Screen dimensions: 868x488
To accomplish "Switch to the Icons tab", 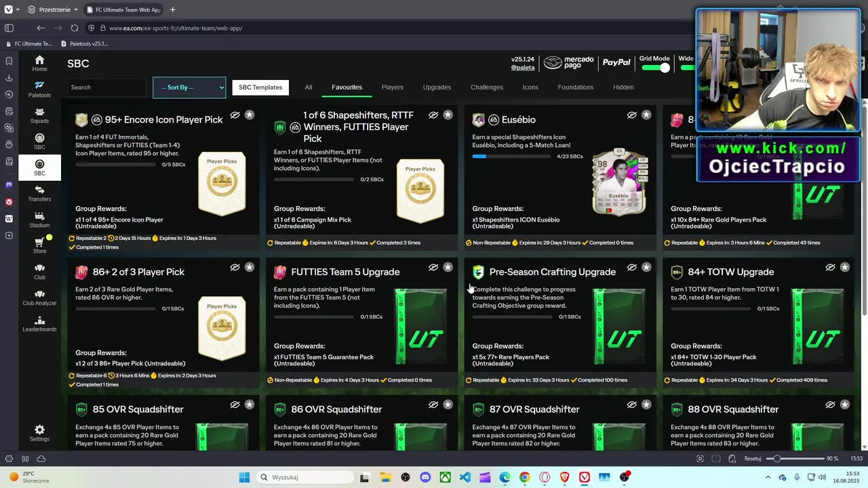I will [x=530, y=87].
